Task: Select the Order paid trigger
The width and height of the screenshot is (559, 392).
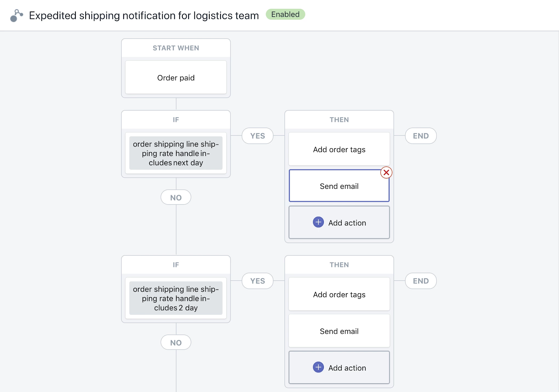Action: click(176, 77)
